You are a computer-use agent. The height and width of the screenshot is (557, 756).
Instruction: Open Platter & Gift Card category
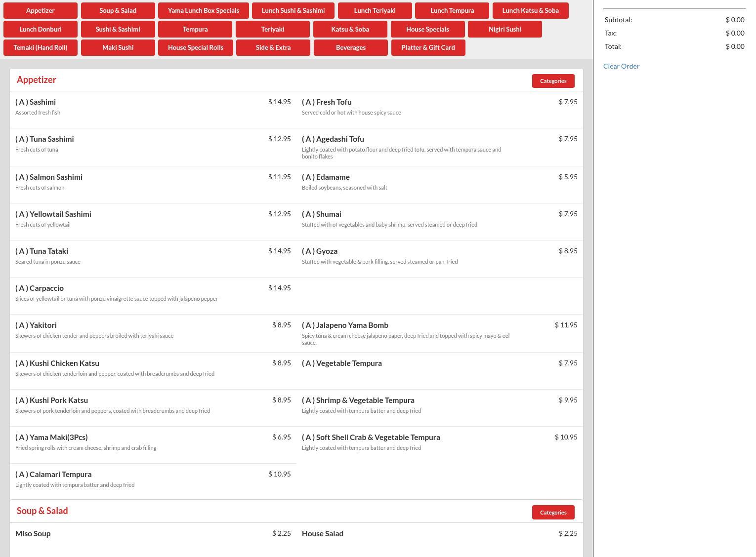click(x=428, y=47)
